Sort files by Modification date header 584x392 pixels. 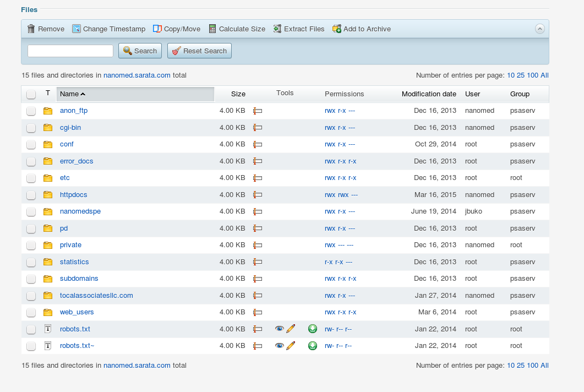(429, 94)
